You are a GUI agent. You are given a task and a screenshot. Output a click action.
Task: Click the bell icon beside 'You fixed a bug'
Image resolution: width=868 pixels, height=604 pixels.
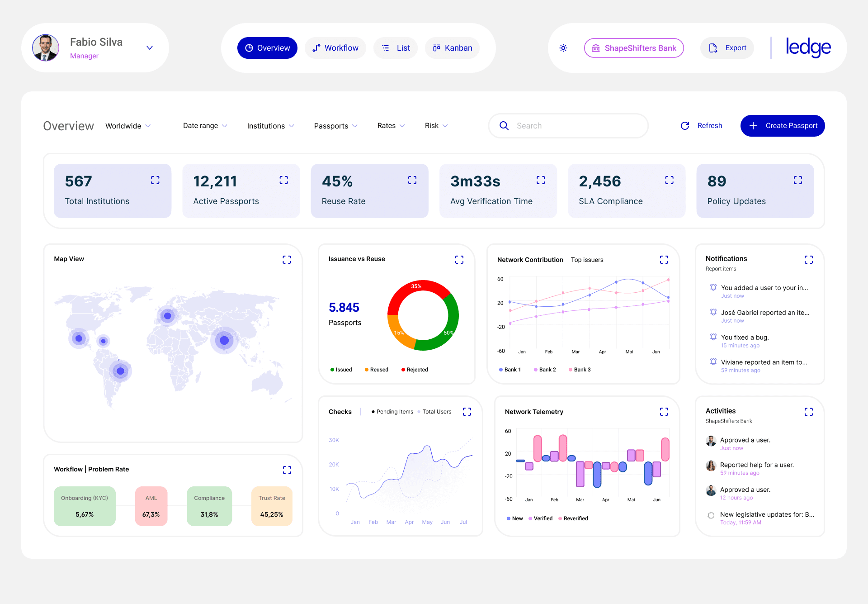tap(713, 337)
